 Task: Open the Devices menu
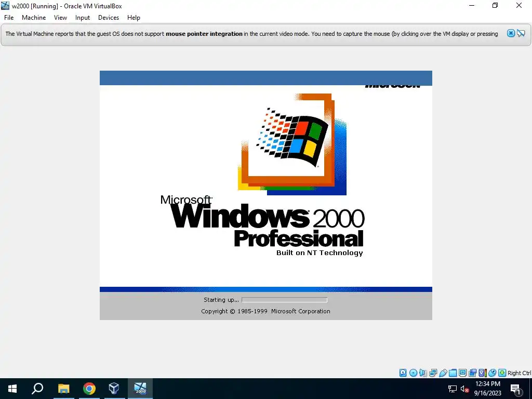tap(109, 18)
